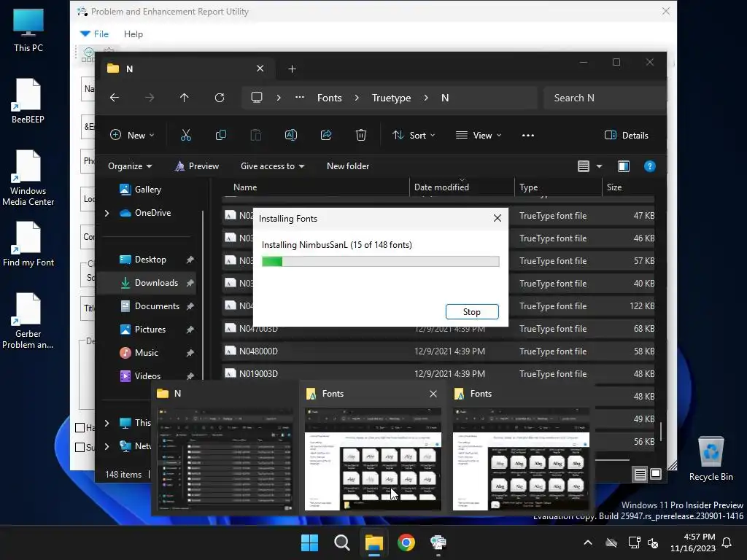This screenshot has width=747, height=560.
Task: Add a new File Explorer tab
Action: 292,69
